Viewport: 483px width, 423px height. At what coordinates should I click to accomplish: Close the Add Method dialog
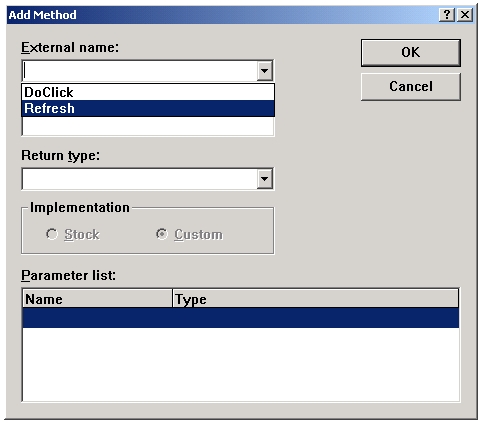click(465, 15)
